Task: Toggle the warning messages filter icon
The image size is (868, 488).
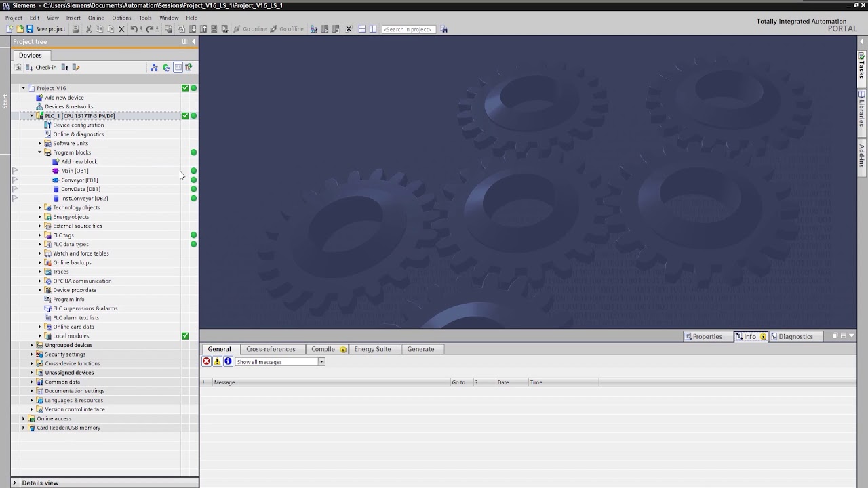Action: [x=217, y=361]
